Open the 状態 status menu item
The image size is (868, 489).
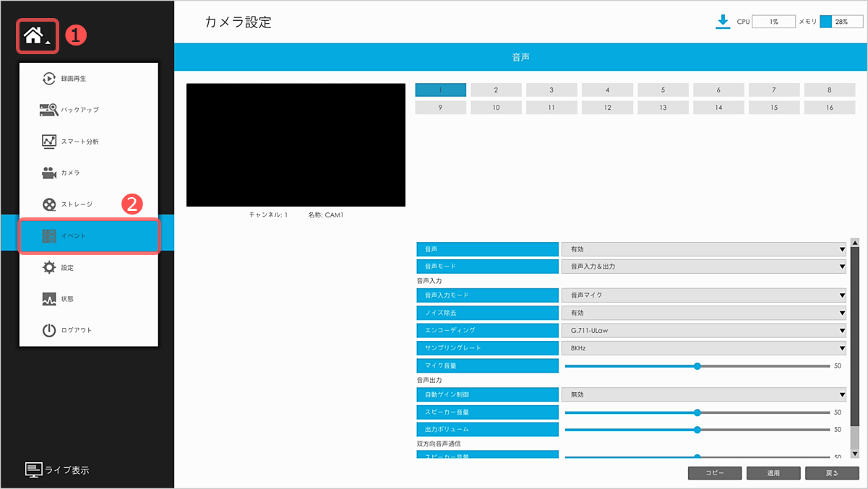click(66, 298)
